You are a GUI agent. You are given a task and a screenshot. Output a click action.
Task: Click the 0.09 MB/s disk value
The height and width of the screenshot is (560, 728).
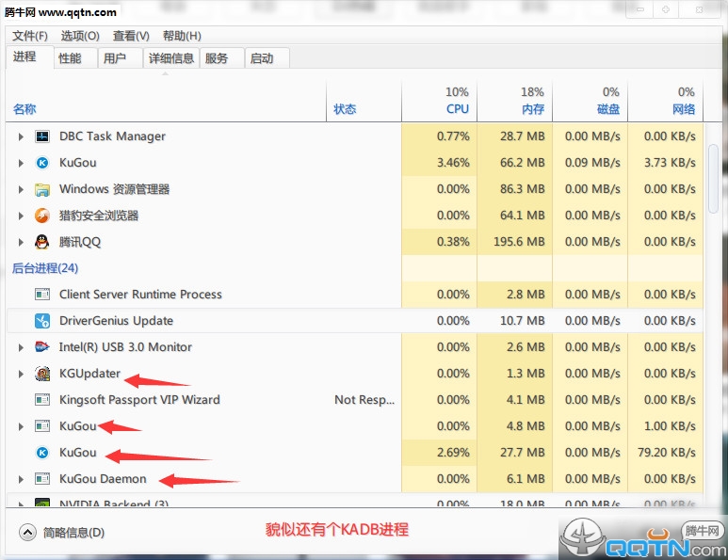(x=592, y=163)
